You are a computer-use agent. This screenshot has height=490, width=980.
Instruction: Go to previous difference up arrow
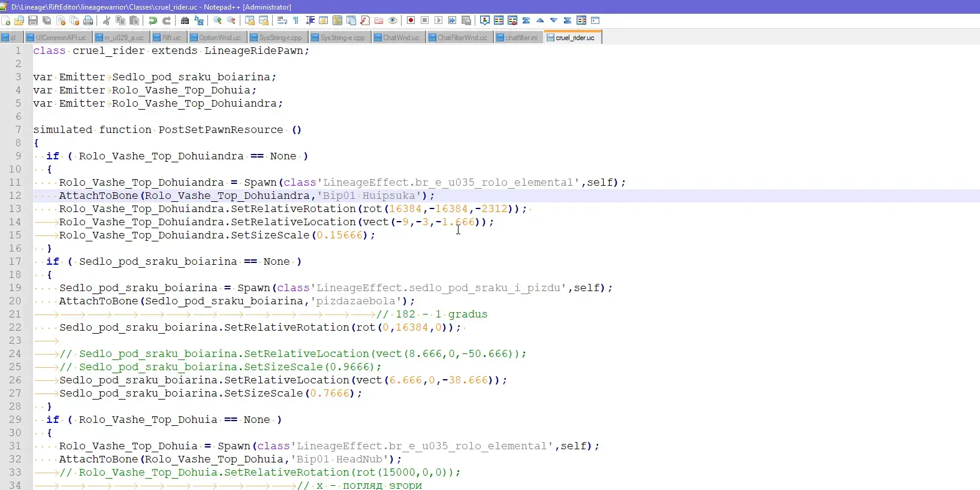tap(540, 20)
